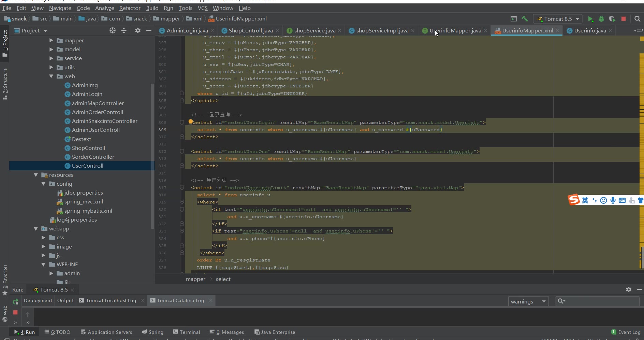Open the Refactor menu
Screen dimensions: 644x340
pyautogui.click(x=130, y=8)
